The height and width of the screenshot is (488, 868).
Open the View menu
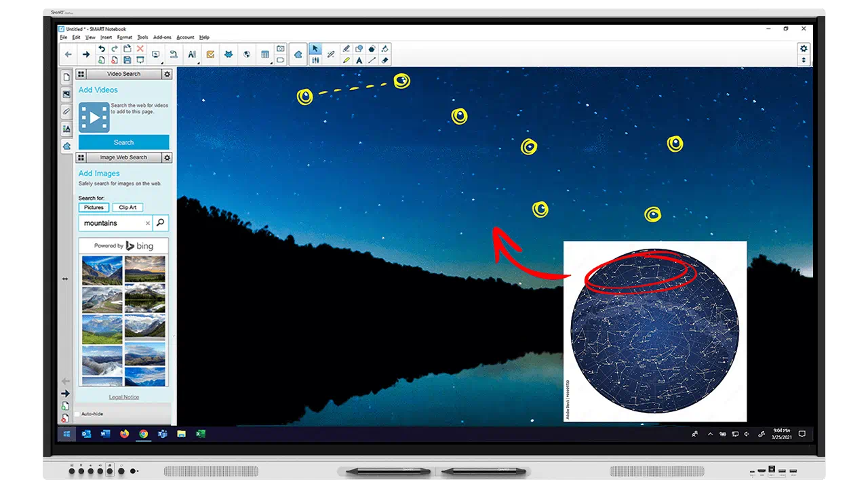coord(90,37)
